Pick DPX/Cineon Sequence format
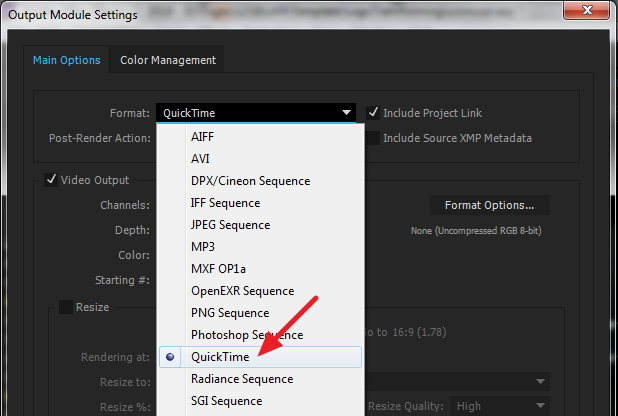 point(250,181)
